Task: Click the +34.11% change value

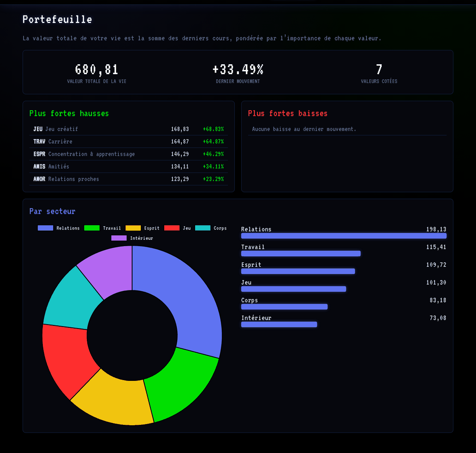Action: pyautogui.click(x=213, y=166)
